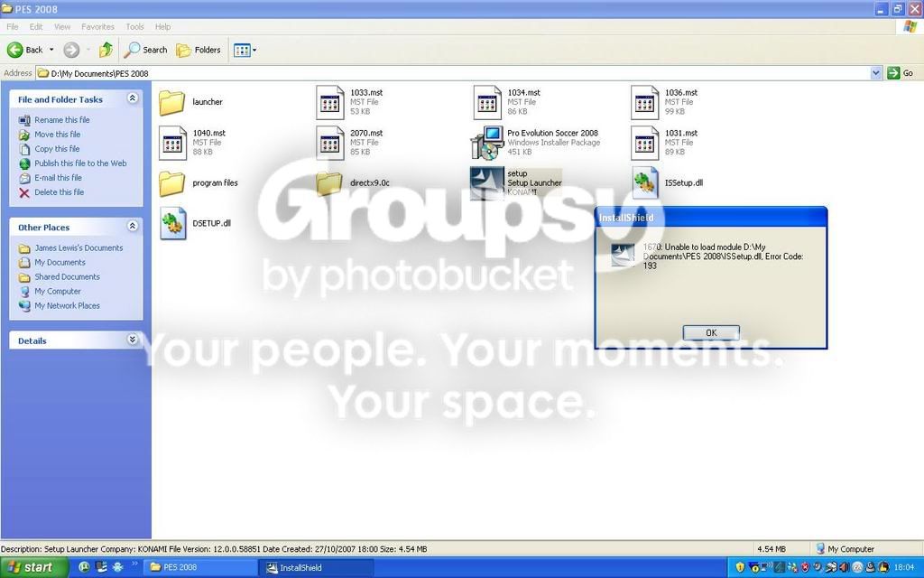Collapse File and Folder Tasks panel
This screenshot has height=578, width=924.
point(133,98)
